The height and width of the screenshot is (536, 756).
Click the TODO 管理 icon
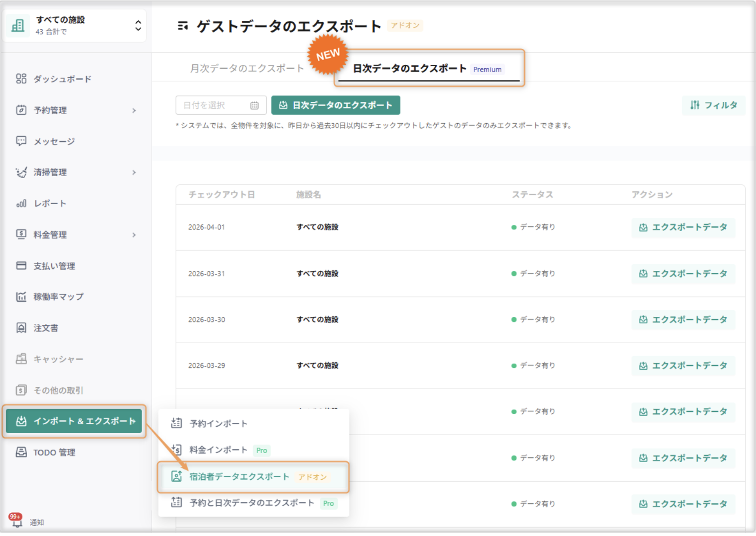click(x=21, y=452)
